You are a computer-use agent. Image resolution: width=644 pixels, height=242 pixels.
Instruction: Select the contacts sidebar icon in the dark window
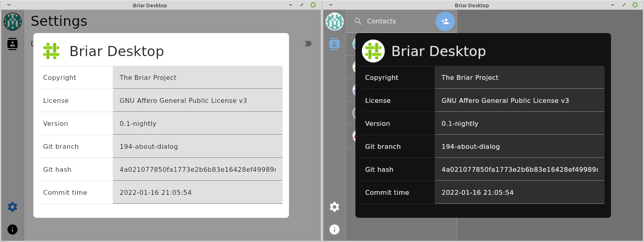point(334,44)
